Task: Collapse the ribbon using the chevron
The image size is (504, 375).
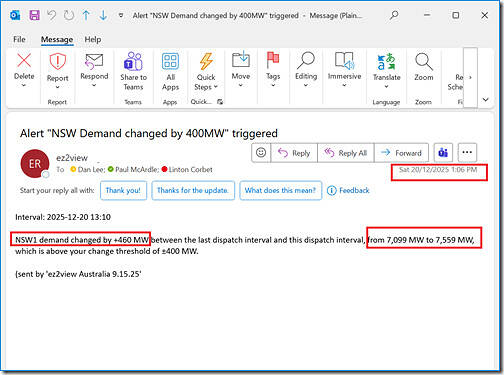Action: click(486, 99)
